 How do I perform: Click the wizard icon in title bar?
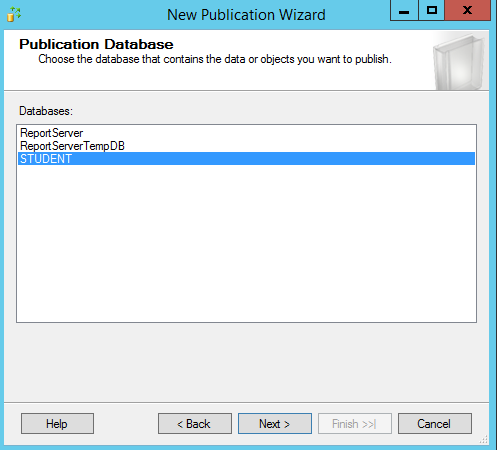(14, 14)
